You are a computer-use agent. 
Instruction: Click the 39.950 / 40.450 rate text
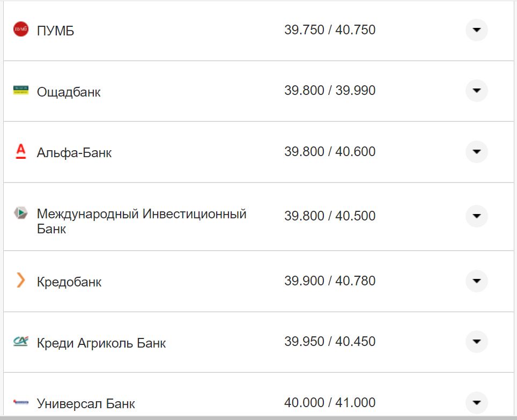coord(331,341)
